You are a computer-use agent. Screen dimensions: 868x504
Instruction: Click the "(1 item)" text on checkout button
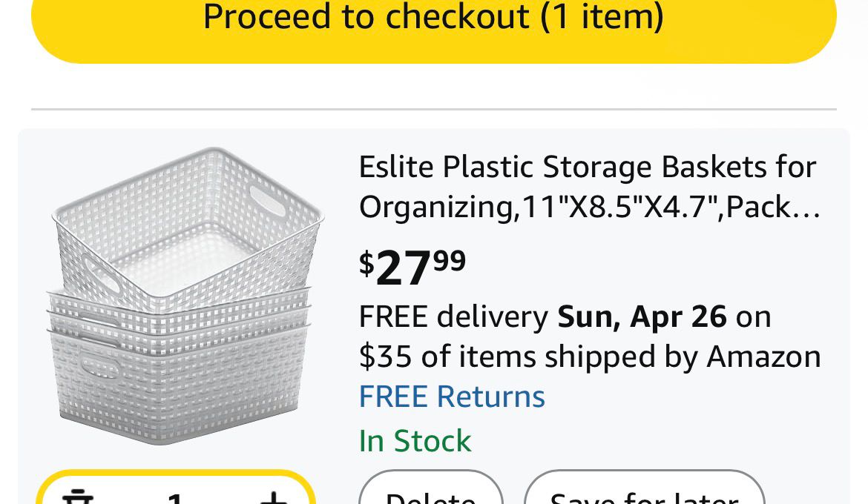coord(602,16)
